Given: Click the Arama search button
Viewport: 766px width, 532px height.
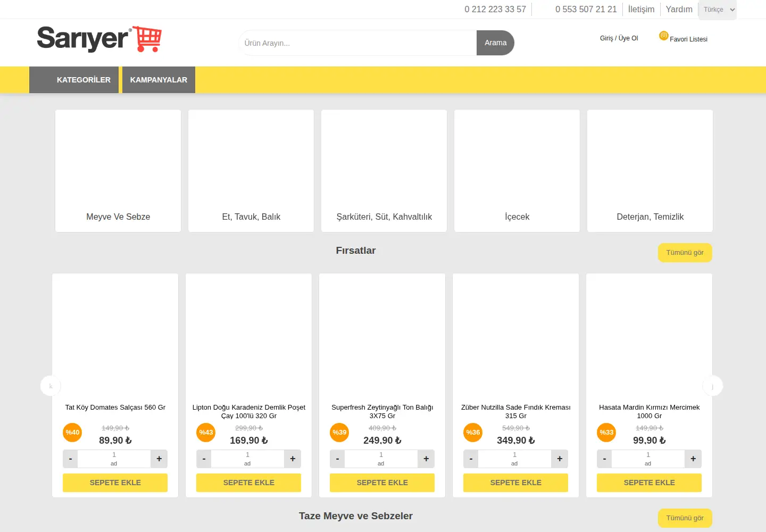Looking at the screenshot, I should pos(495,43).
